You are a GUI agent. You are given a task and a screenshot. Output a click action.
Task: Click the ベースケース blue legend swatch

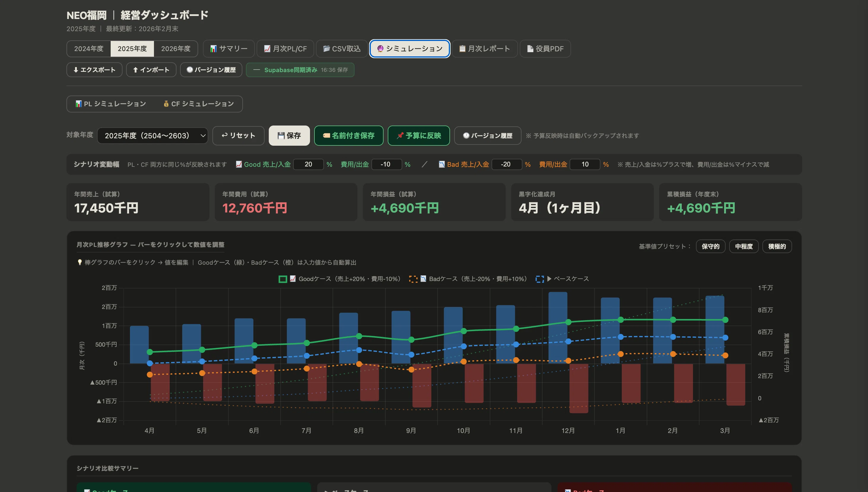(x=540, y=279)
